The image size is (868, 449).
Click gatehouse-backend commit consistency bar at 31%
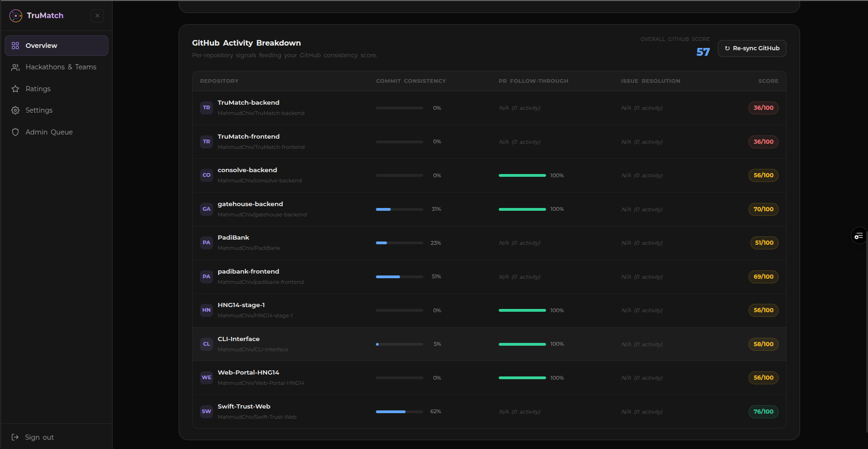pyautogui.click(x=400, y=209)
